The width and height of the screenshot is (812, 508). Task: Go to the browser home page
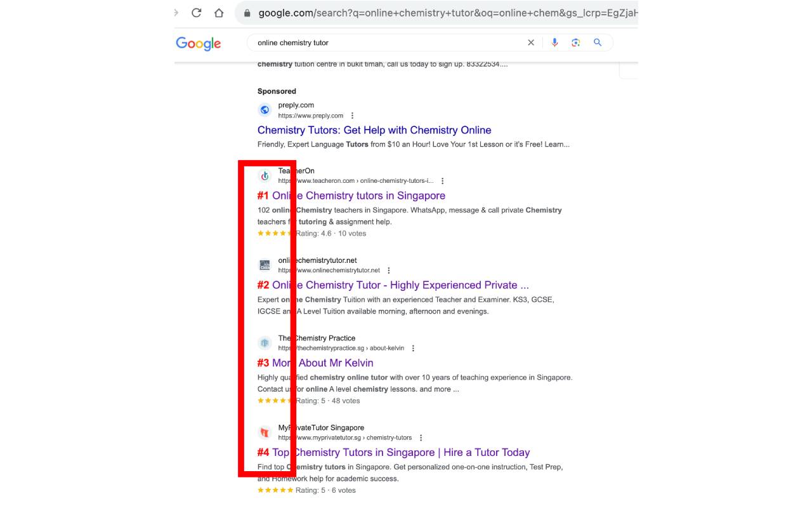pyautogui.click(x=219, y=12)
